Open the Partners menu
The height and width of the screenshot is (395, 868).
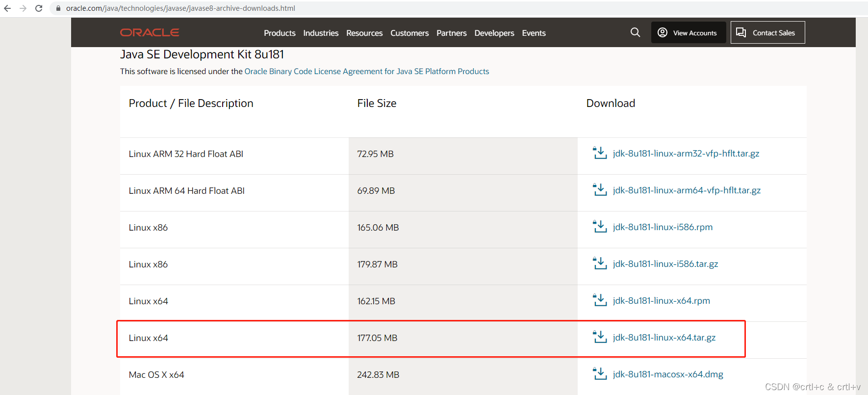[452, 33]
